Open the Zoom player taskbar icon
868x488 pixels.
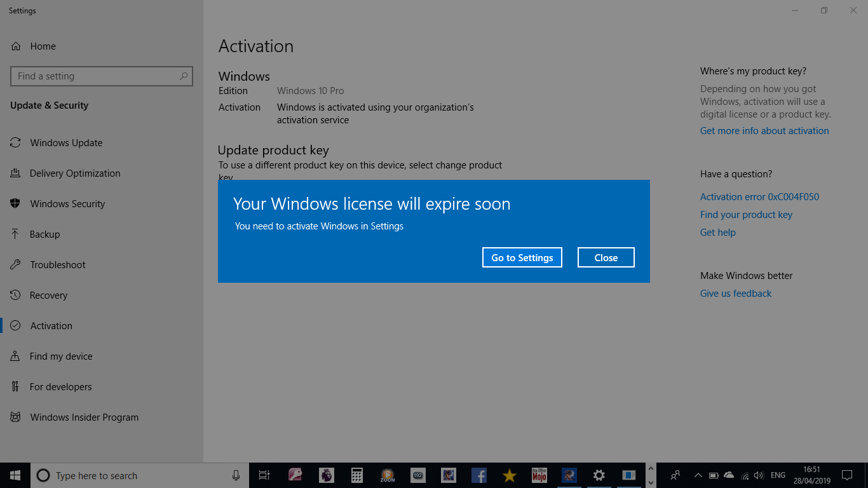point(387,475)
